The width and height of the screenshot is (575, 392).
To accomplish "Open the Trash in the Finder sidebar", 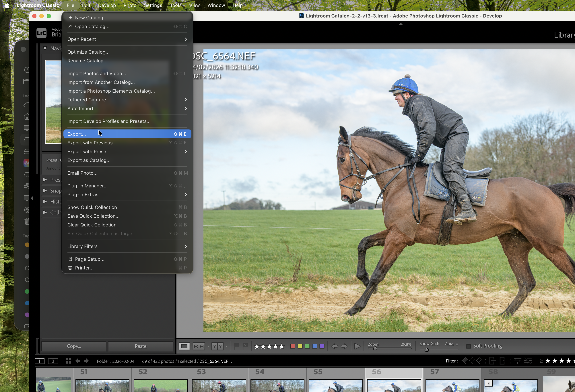I will (x=27, y=222).
